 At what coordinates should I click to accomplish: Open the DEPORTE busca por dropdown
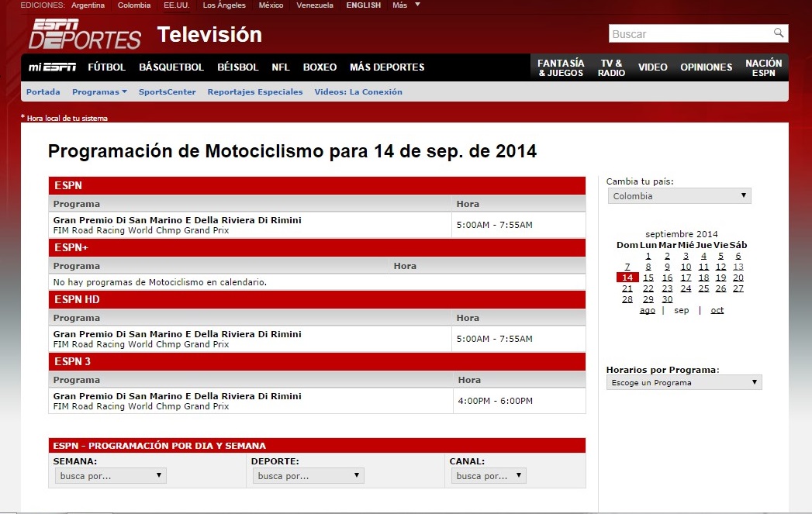[x=308, y=476]
